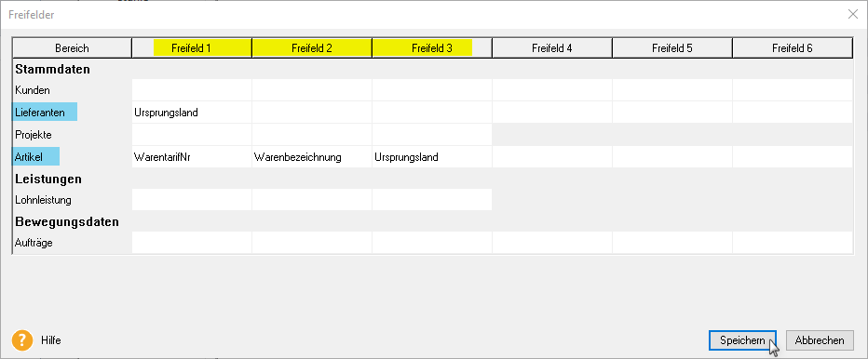This screenshot has width=868, height=359.
Task: Select the Freifeld 3 column header
Action: 432,48
